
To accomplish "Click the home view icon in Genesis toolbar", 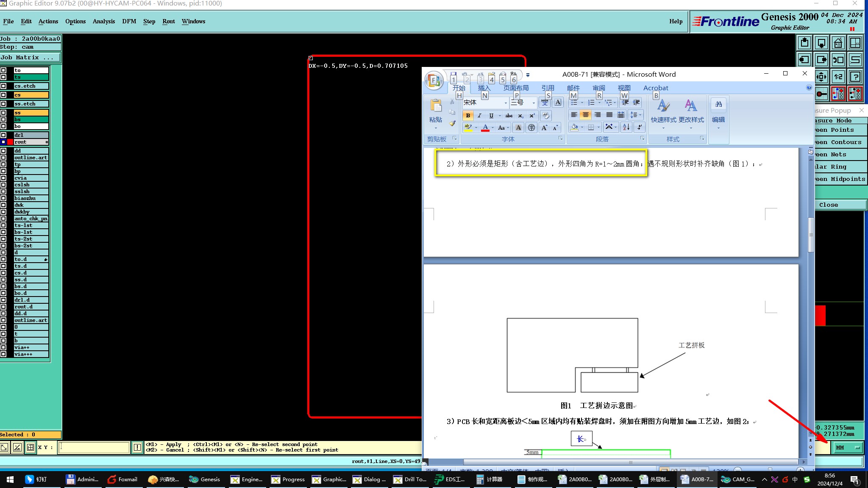I will click(838, 43).
